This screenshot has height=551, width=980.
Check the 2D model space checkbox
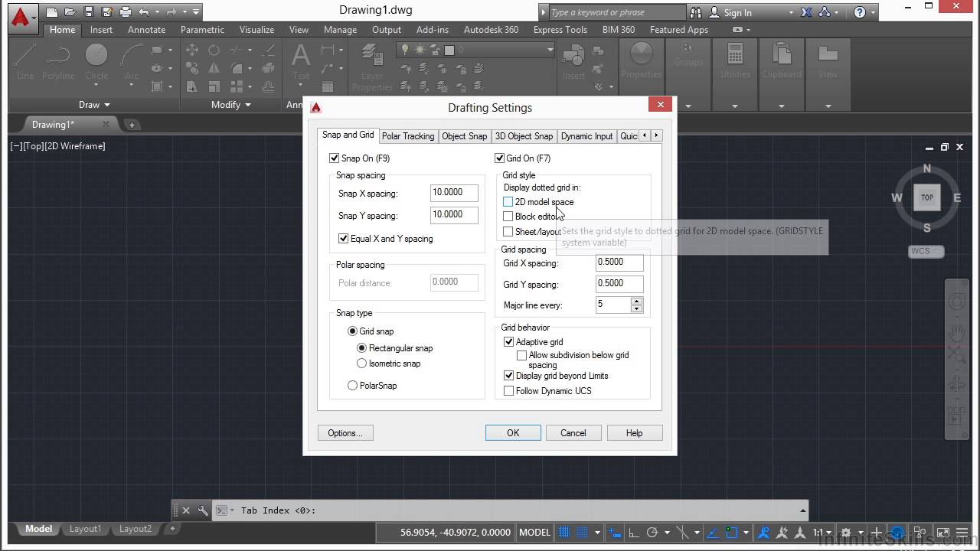[508, 202]
